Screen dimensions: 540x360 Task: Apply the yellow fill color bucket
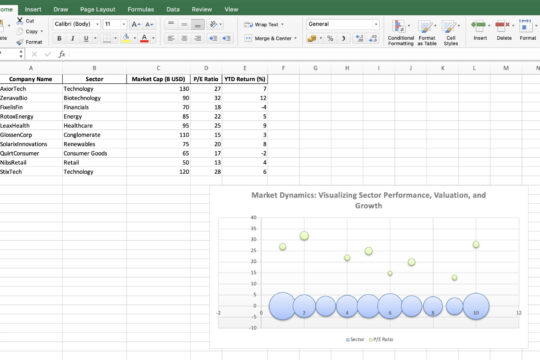pyautogui.click(x=126, y=38)
